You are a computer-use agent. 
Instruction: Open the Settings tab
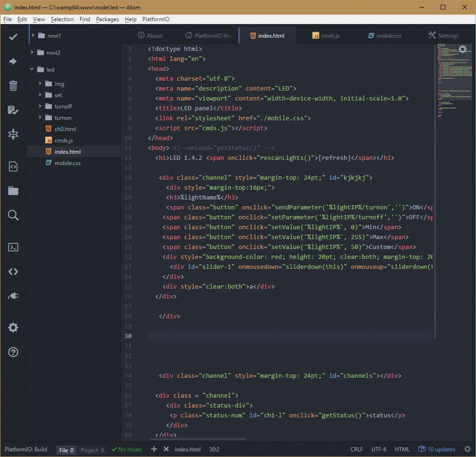pyautogui.click(x=443, y=35)
